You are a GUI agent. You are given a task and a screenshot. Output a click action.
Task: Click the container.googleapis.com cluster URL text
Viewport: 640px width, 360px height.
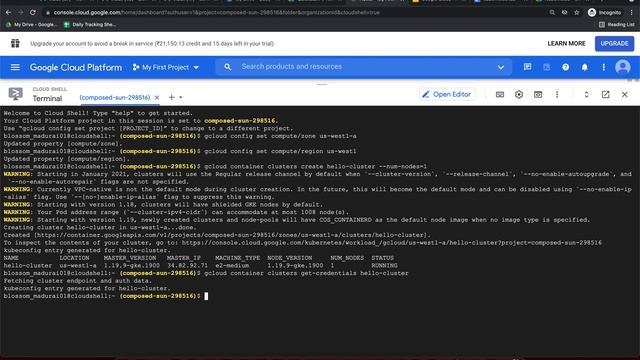click(232, 235)
